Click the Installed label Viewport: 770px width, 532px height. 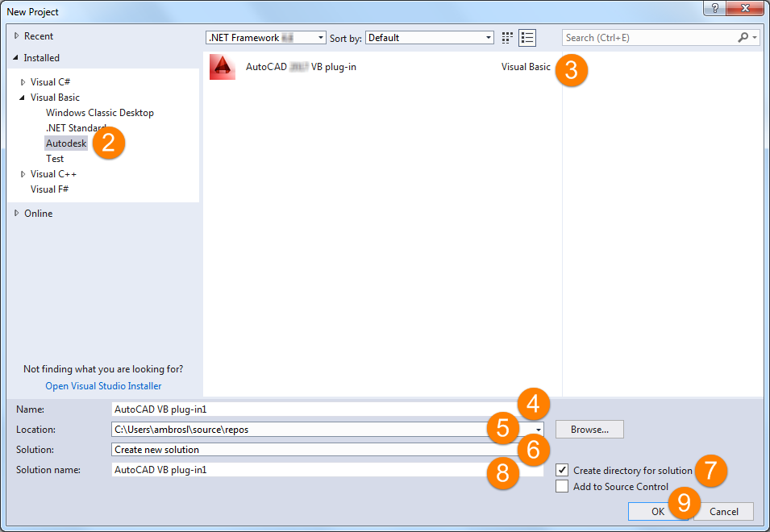click(x=42, y=58)
